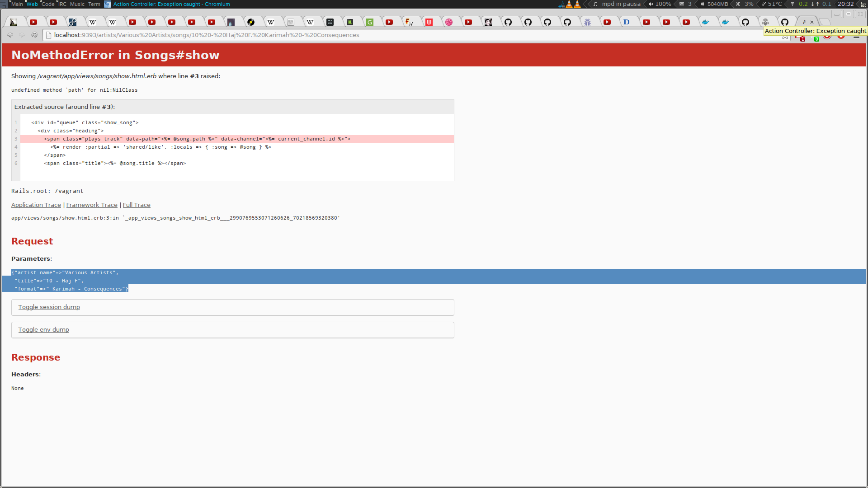868x488 pixels.
Task: Click the Framework Trace link
Action: click(91, 204)
